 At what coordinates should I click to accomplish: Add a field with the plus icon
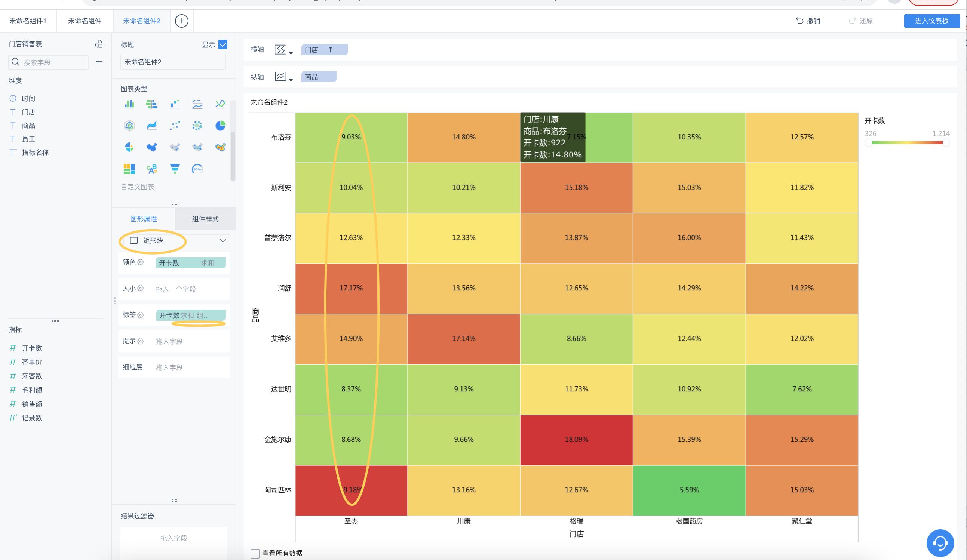pos(99,62)
